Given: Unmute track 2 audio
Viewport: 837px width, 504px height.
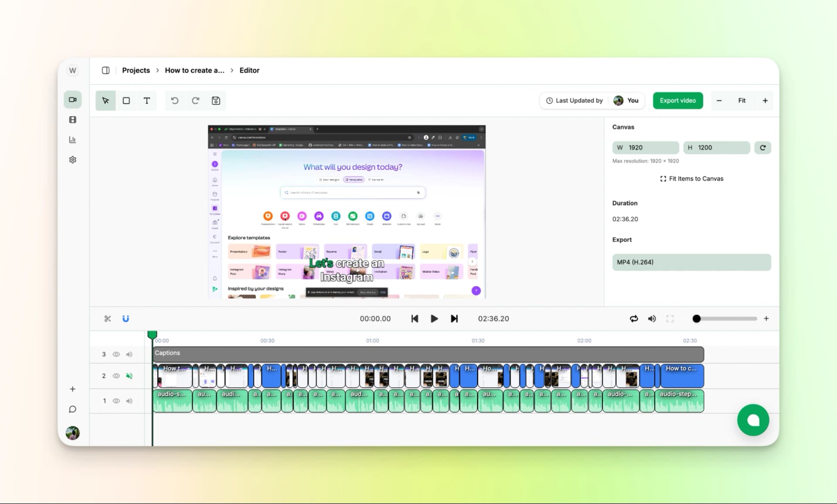Looking at the screenshot, I should point(129,375).
